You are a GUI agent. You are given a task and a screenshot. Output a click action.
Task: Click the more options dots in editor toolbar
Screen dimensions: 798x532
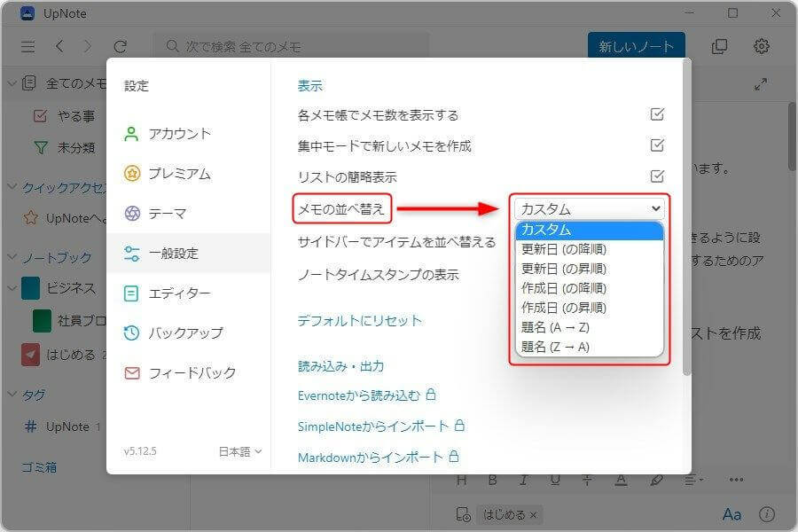click(736, 480)
